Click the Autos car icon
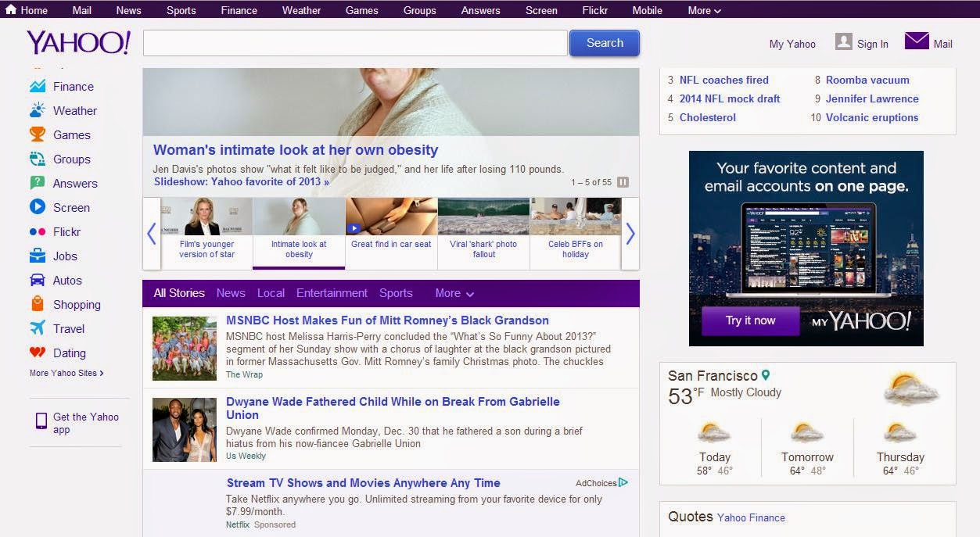The height and width of the screenshot is (537, 980). click(x=38, y=280)
